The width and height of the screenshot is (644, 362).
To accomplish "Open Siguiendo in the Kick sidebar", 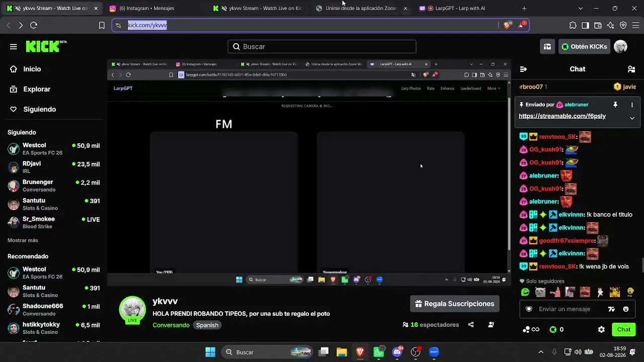I will (40, 109).
